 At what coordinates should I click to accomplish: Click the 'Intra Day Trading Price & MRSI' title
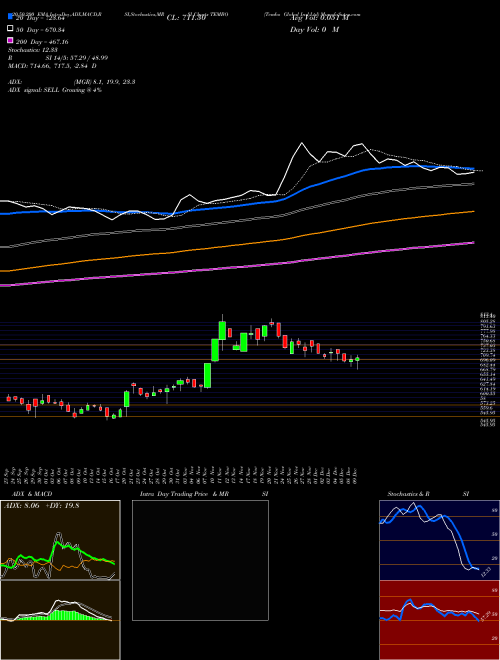204,494
